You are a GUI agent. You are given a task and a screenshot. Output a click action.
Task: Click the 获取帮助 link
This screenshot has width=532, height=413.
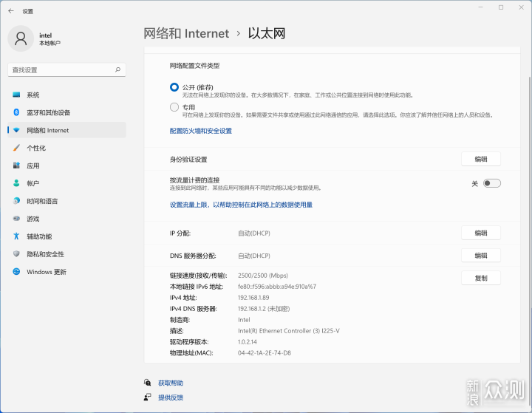pyautogui.click(x=171, y=383)
